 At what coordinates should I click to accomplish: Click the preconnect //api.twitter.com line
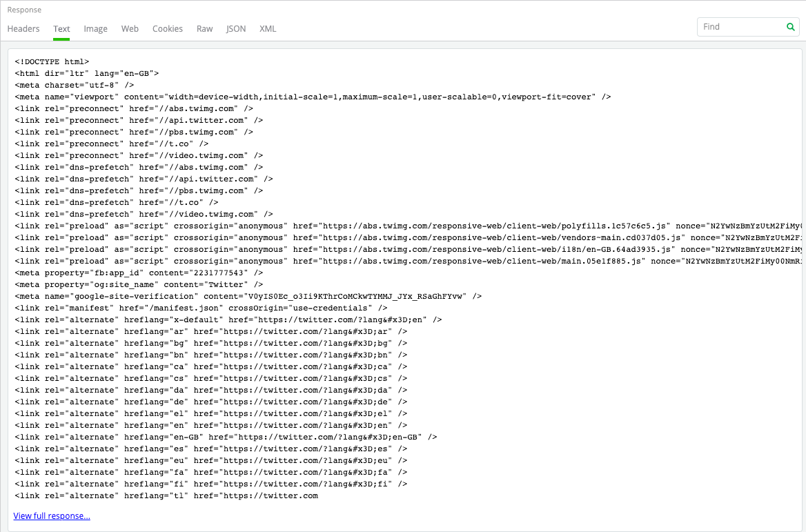[139, 120]
